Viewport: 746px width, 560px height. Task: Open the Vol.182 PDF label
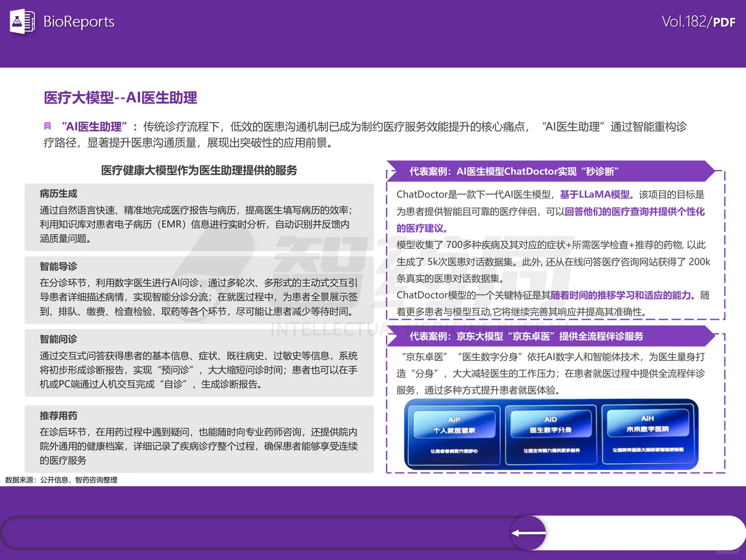point(698,22)
